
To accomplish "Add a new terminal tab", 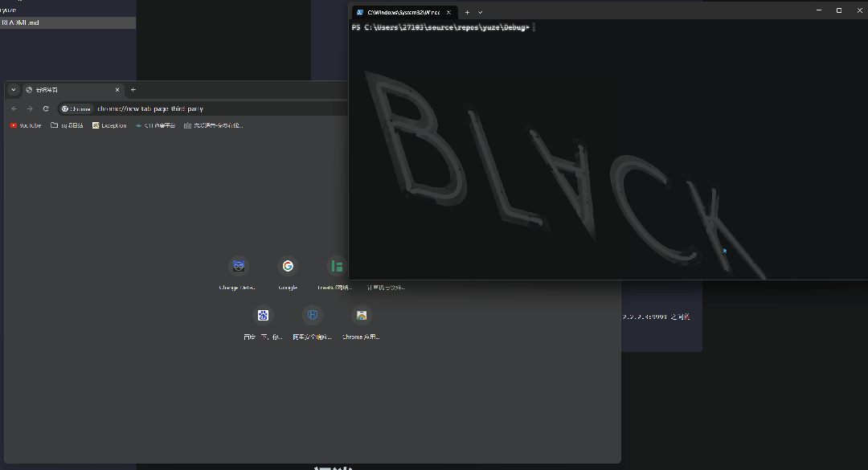I will [467, 12].
